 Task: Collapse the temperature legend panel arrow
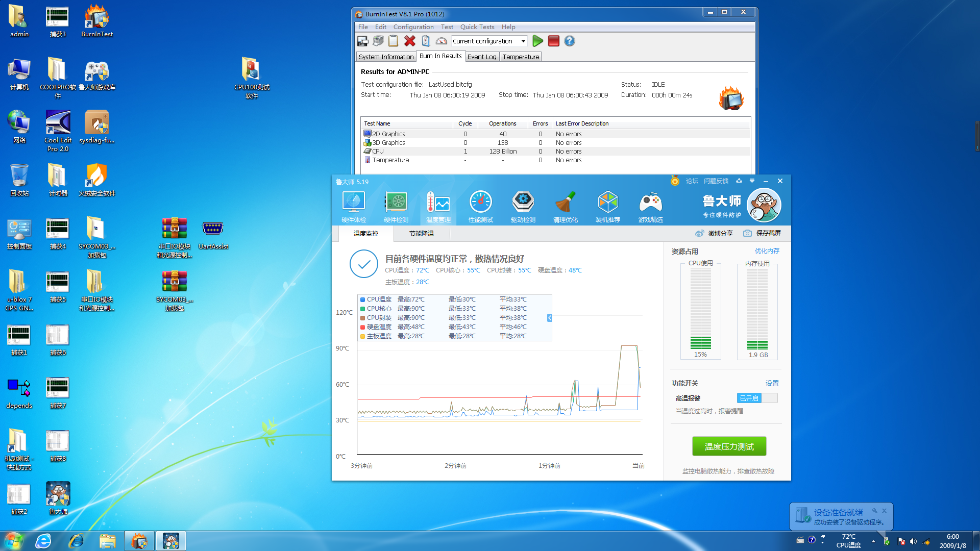pos(549,318)
